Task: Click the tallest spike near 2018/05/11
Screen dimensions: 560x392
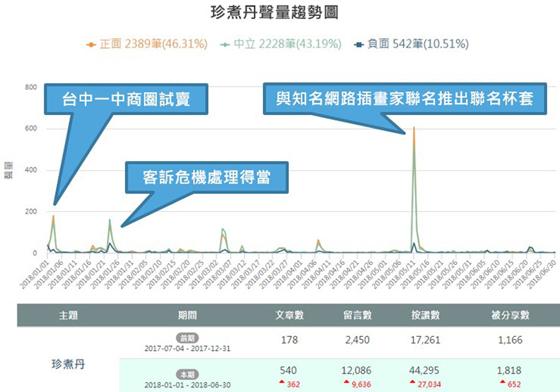Action: [x=414, y=129]
